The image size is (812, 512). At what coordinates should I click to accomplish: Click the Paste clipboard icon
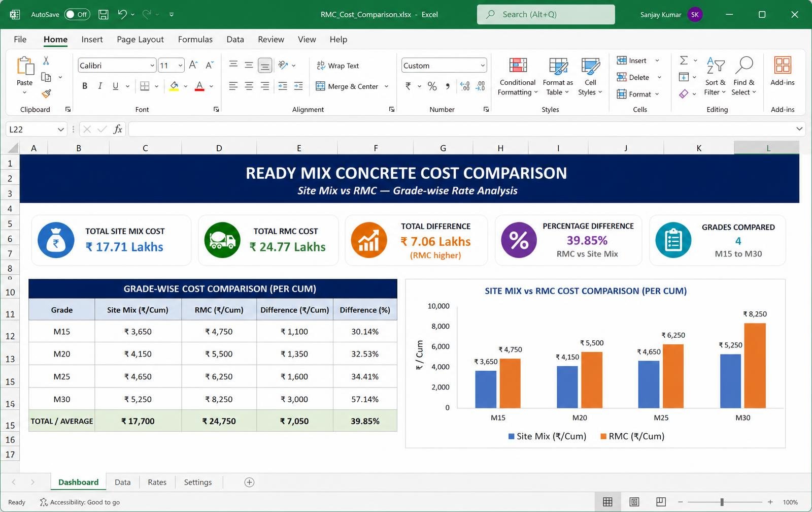[25, 66]
